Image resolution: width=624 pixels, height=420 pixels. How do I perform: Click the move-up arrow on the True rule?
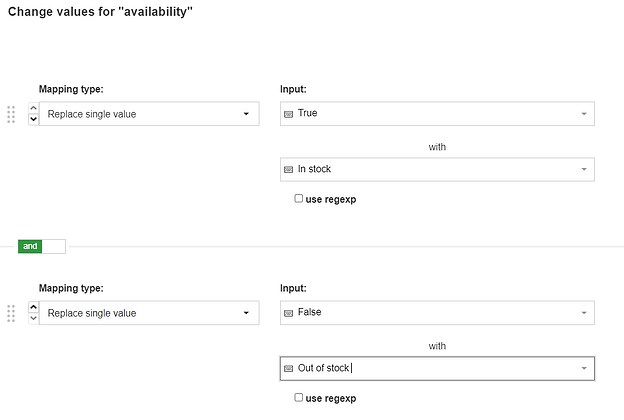tap(33, 108)
